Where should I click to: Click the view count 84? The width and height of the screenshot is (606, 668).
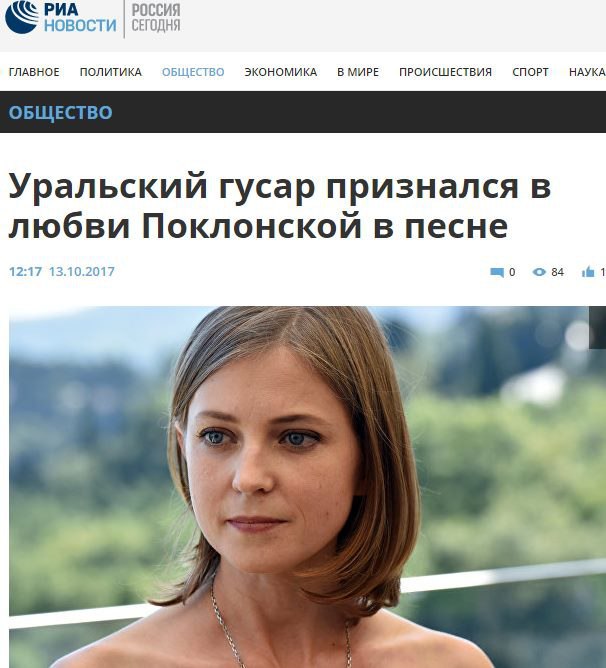coord(557,272)
